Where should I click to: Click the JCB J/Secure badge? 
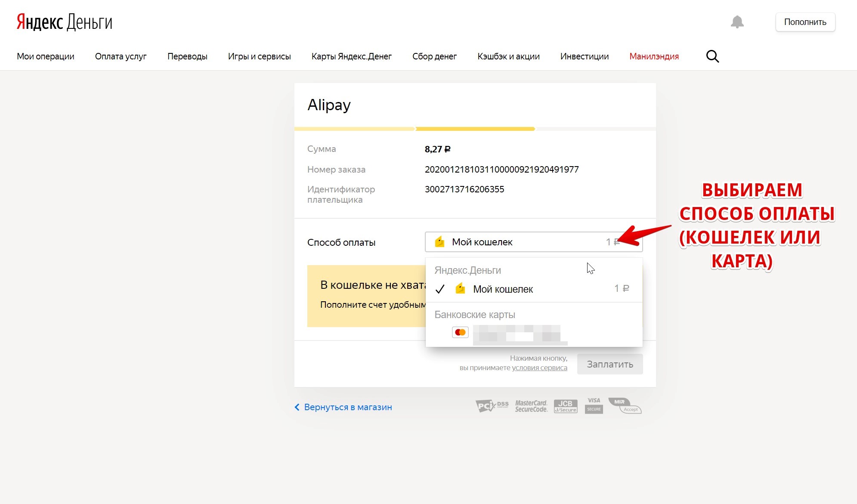(566, 406)
